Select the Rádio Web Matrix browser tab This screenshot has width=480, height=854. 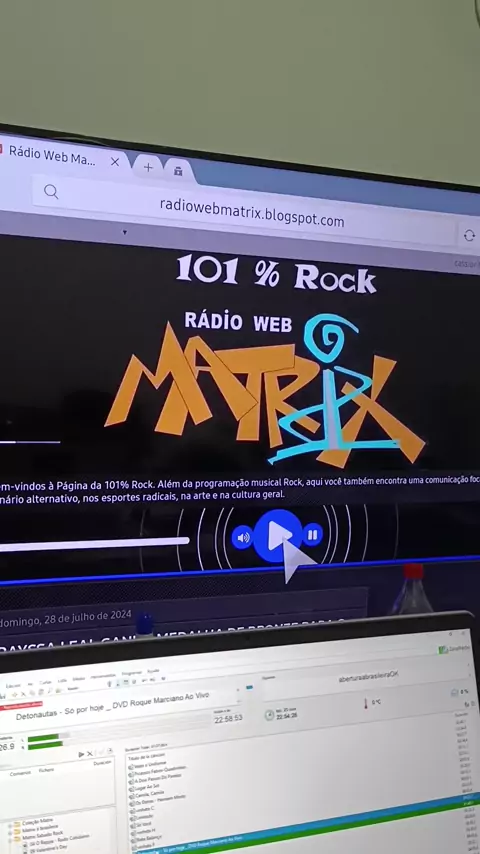coord(52,156)
